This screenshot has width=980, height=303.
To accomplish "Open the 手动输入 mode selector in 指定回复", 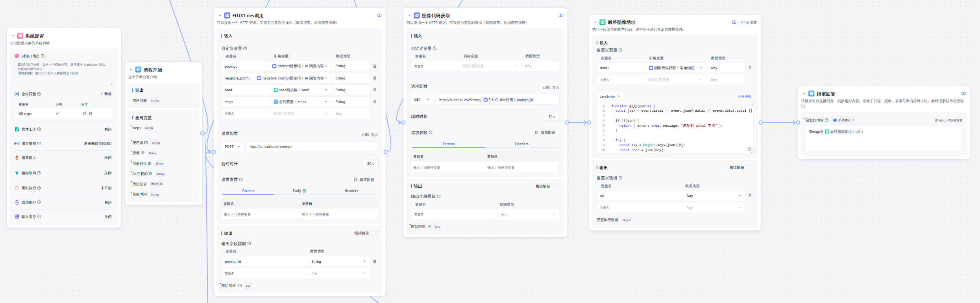I will (843, 120).
